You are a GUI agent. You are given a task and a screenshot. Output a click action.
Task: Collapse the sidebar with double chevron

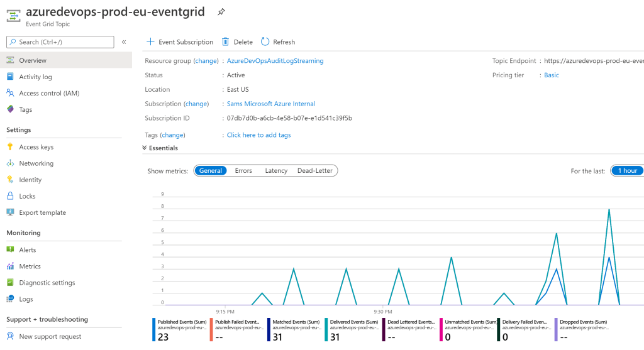(x=124, y=42)
